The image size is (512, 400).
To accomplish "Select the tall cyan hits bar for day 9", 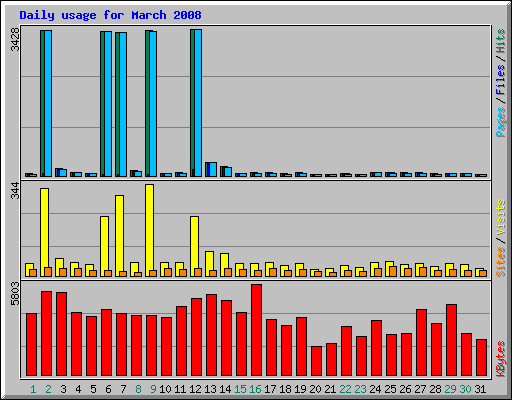I will tap(153, 104).
